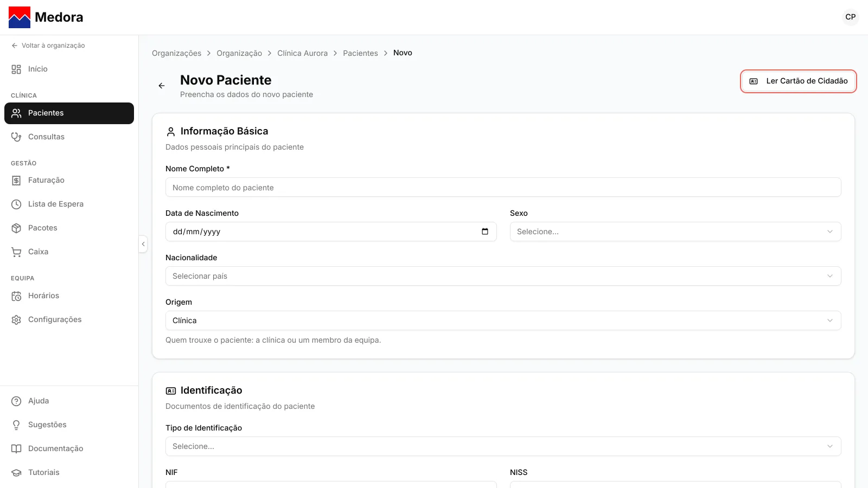Click the Ajuda question mark icon
868x488 pixels.
(x=16, y=401)
